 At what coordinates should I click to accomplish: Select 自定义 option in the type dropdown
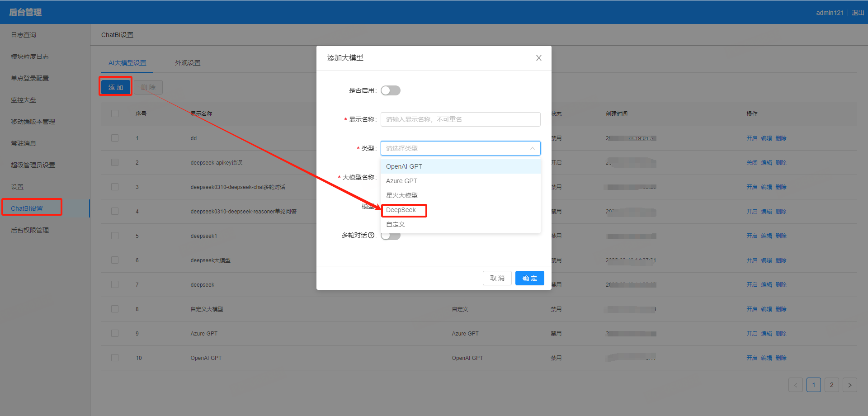pos(396,224)
